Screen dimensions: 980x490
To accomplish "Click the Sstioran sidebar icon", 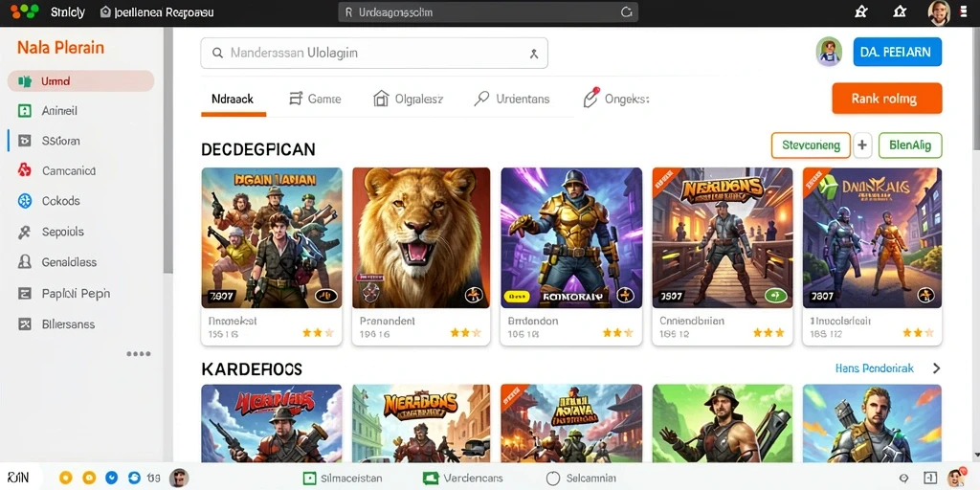I will click(24, 141).
